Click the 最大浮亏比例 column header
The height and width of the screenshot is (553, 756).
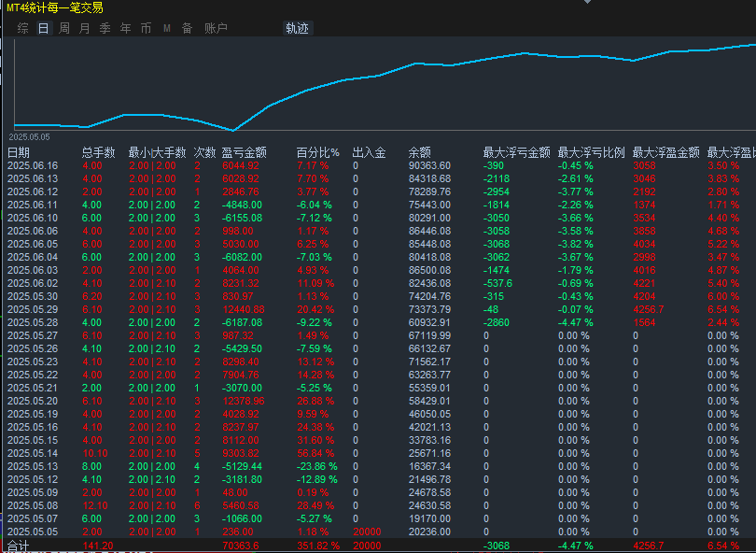[591, 153]
